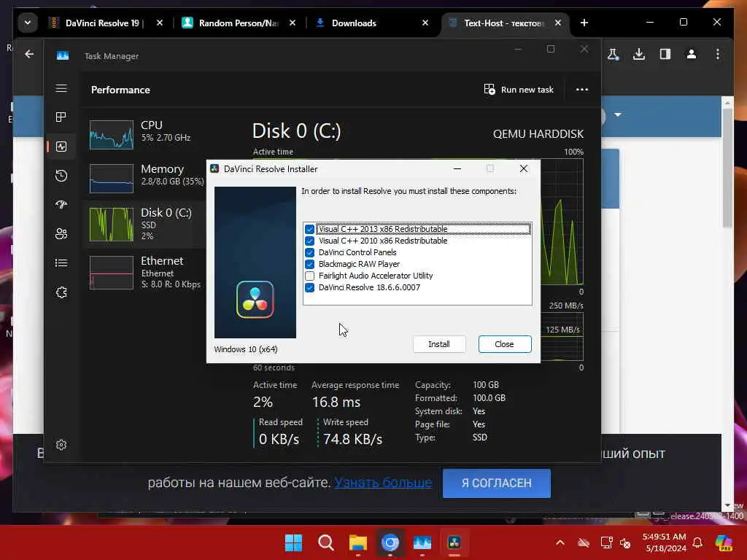Uncheck Blackmagic RAW Player component

(x=309, y=264)
